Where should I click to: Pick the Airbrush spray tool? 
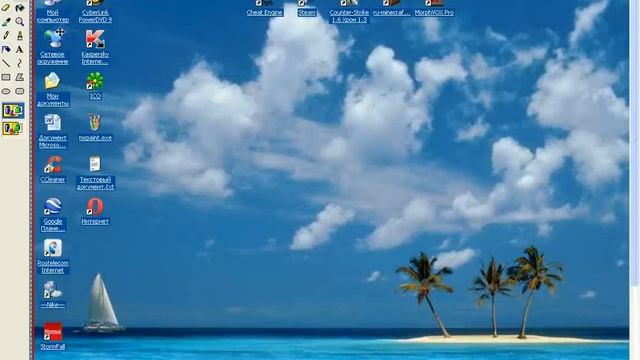(6, 49)
